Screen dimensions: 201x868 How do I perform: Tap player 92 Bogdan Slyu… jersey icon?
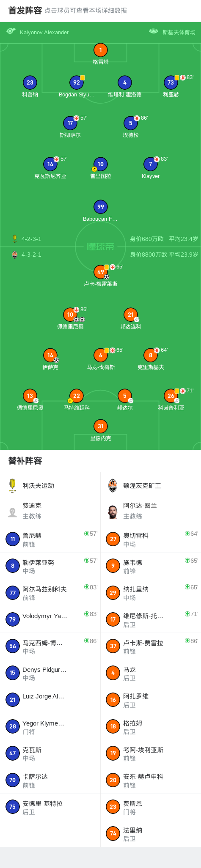tap(77, 82)
